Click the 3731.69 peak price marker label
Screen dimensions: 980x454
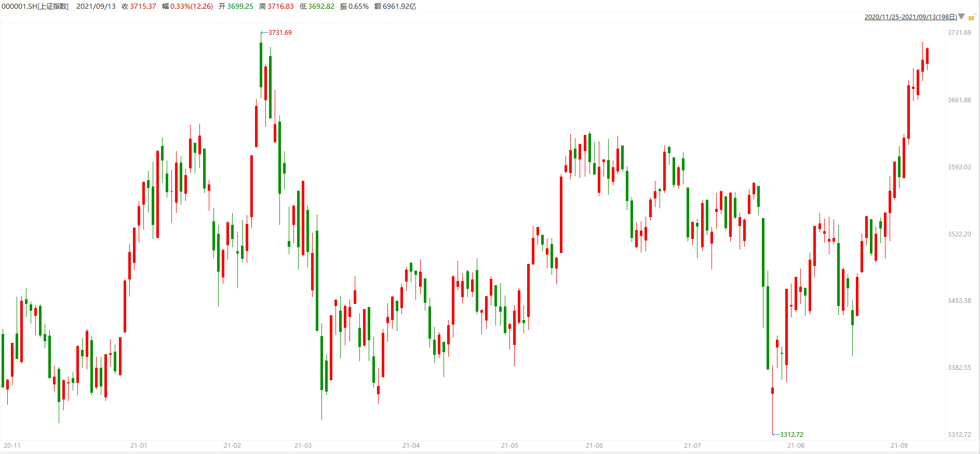[280, 33]
